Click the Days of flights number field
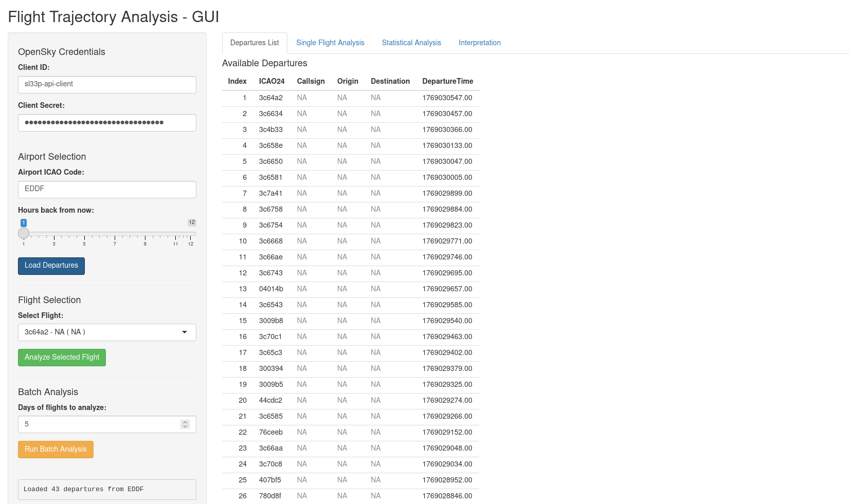857x504 pixels. (98, 424)
